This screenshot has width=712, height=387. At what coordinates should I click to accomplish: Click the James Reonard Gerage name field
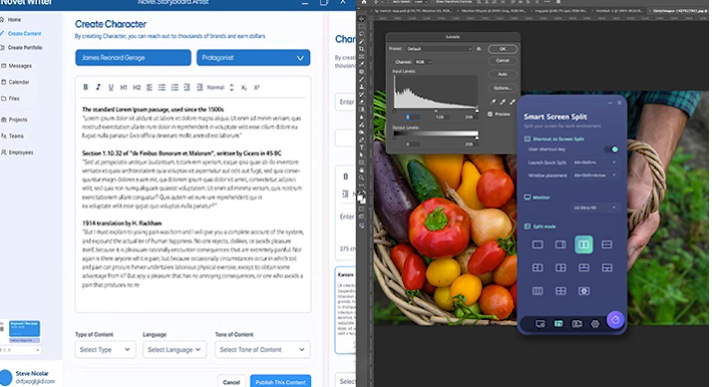tap(133, 58)
